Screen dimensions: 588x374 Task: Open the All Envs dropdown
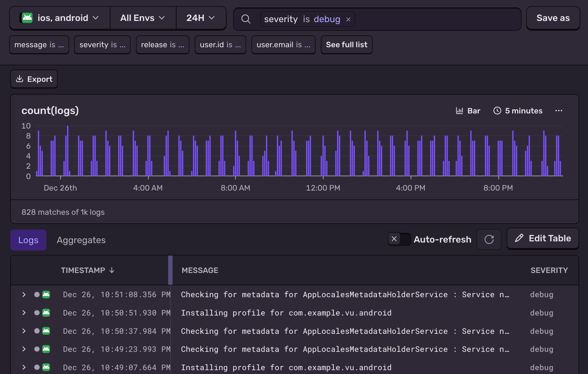143,18
